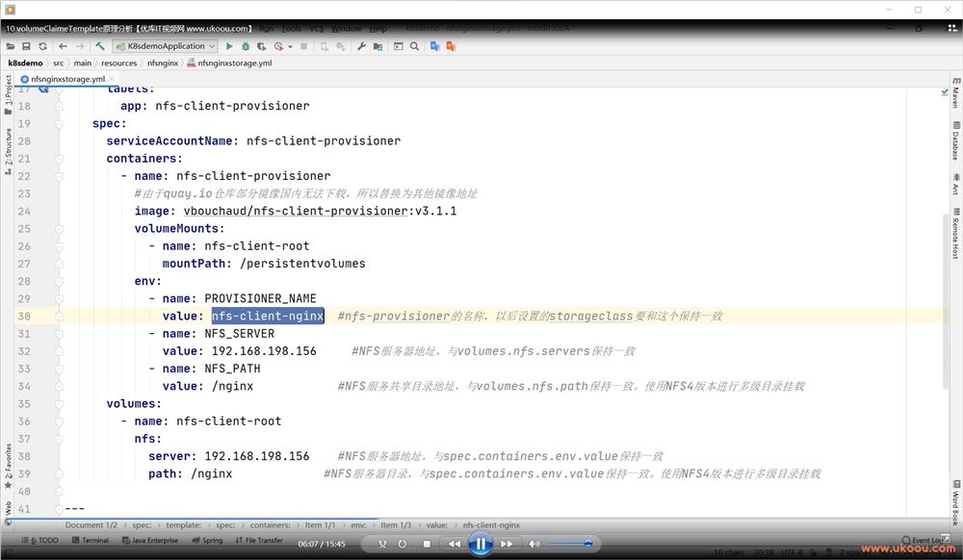Viewport: 963px width, 560px height.
Task: Run K8sdemoApplication with the green play icon
Action: 229,46
